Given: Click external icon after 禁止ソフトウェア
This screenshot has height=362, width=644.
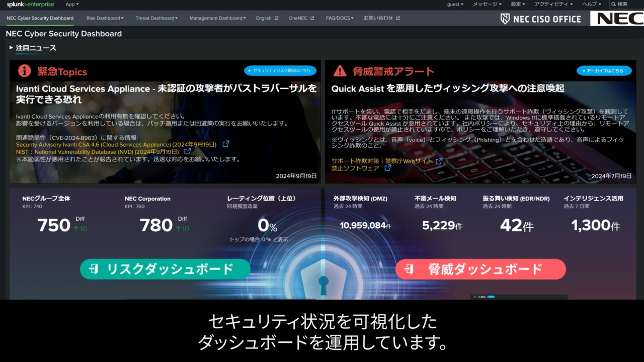Looking at the screenshot, I should [387, 168].
